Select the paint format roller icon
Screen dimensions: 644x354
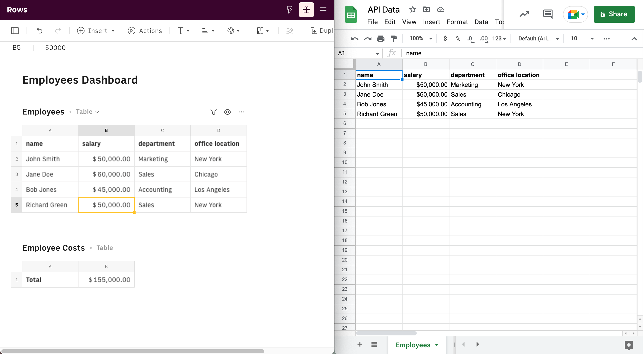(x=394, y=39)
